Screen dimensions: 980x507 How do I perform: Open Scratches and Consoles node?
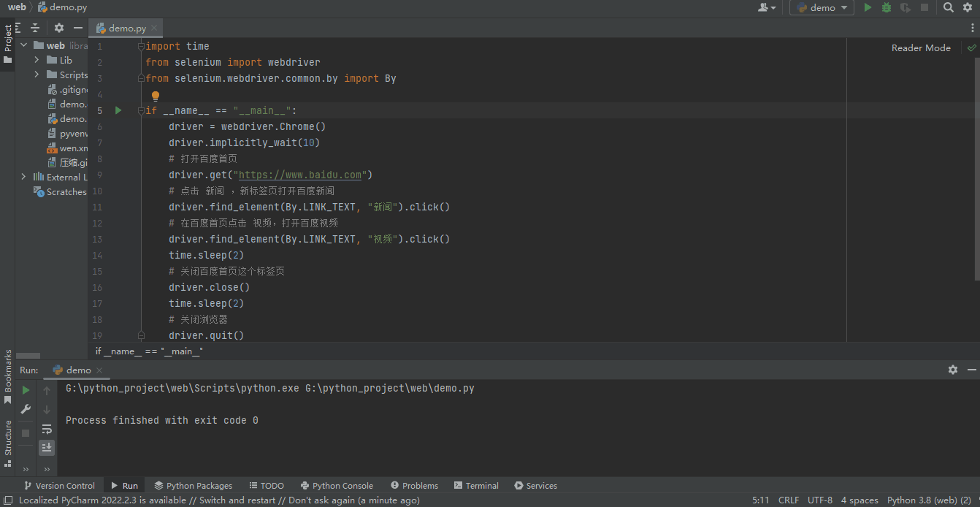click(x=61, y=191)
